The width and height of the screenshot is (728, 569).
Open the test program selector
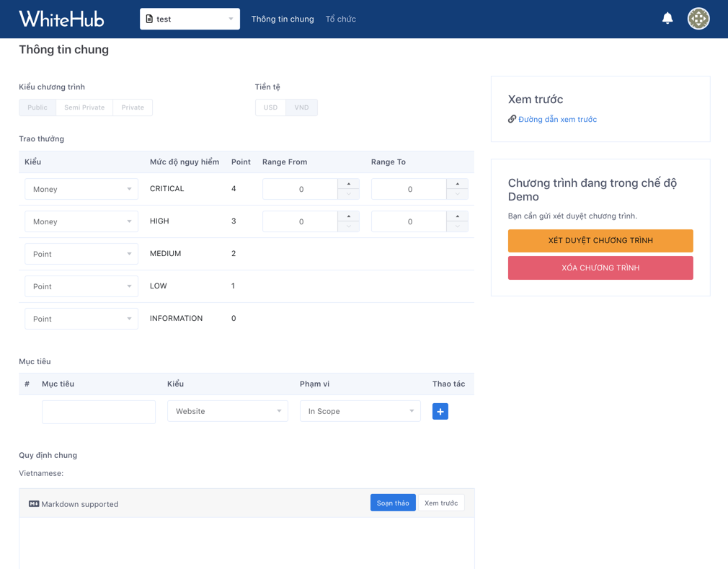click(x=190, y=18)
